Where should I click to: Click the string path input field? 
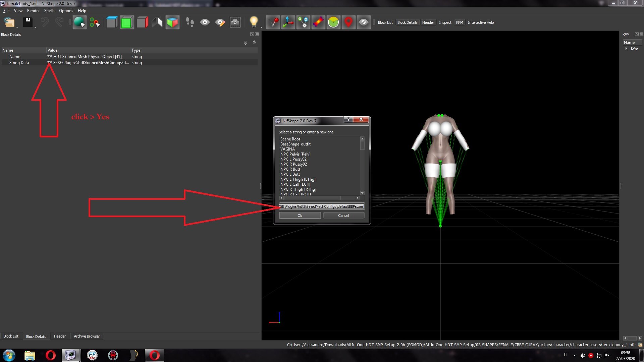click(x=322, y=206)
